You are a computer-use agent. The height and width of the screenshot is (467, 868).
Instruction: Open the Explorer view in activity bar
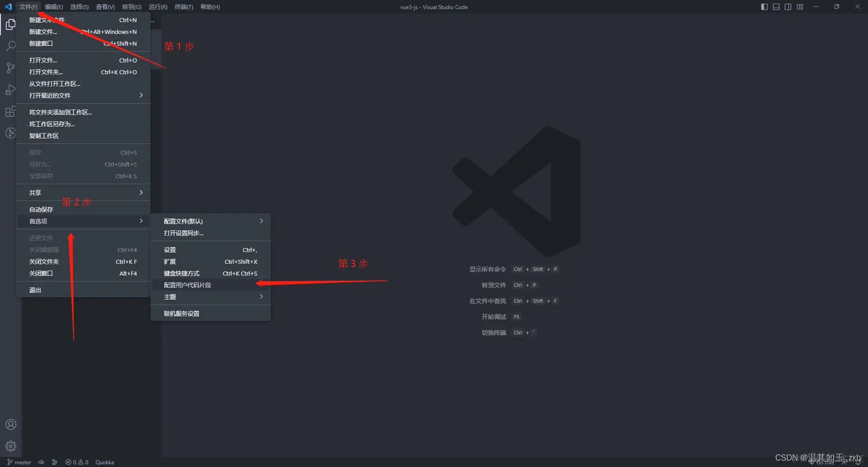tap(10, 24)
